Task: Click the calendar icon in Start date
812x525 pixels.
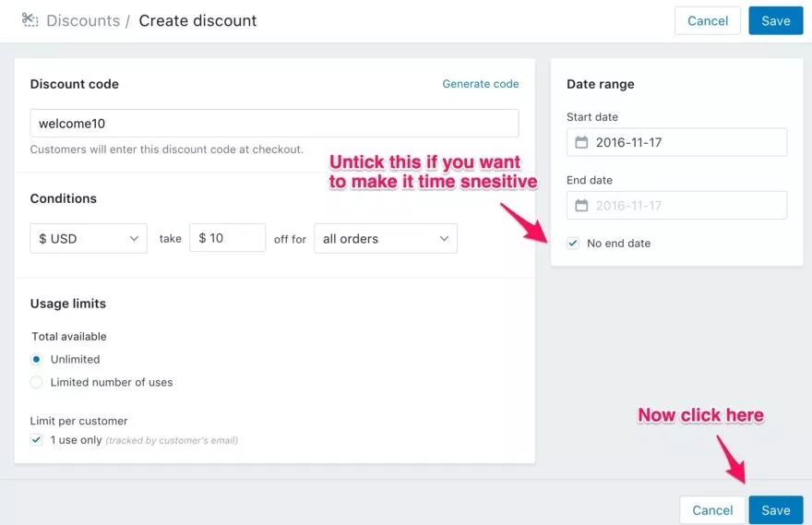Action: 581,142
